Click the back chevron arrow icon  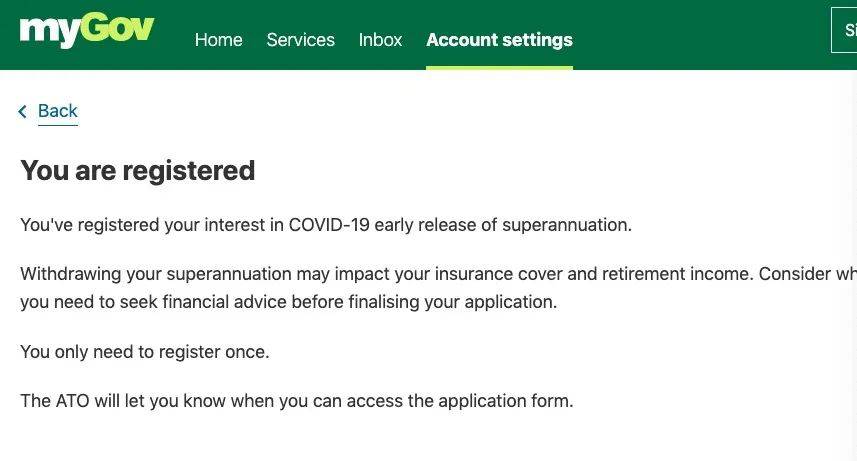[x=22, y=112]
